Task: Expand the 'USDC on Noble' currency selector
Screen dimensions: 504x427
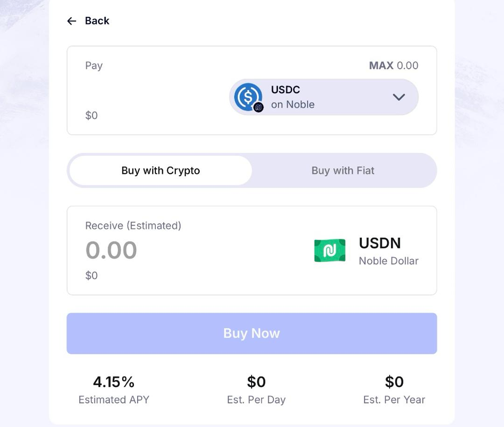Action: coord(324,97)
